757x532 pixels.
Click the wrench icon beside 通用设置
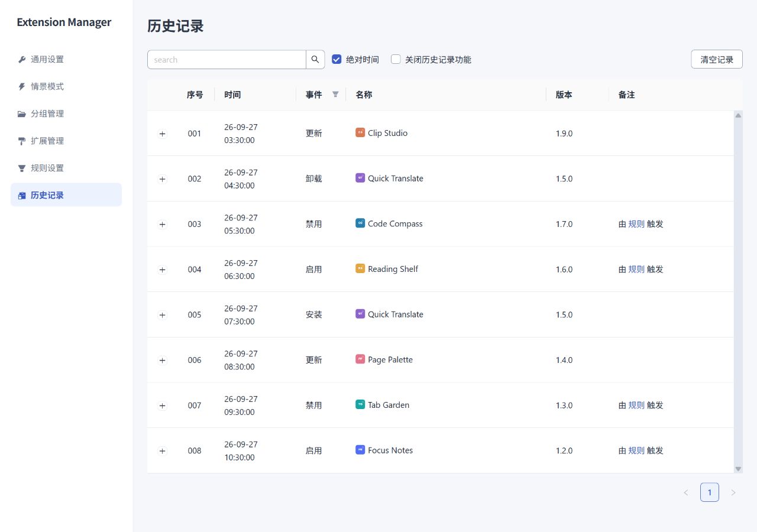(22, 59)
